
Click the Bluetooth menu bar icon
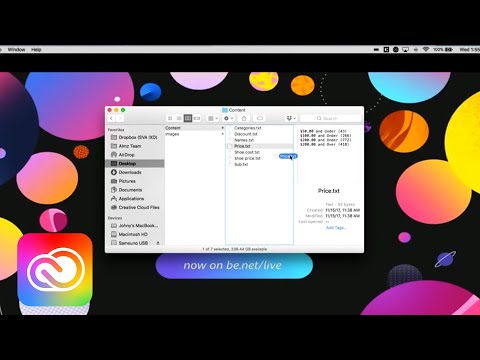pos(416,49)
